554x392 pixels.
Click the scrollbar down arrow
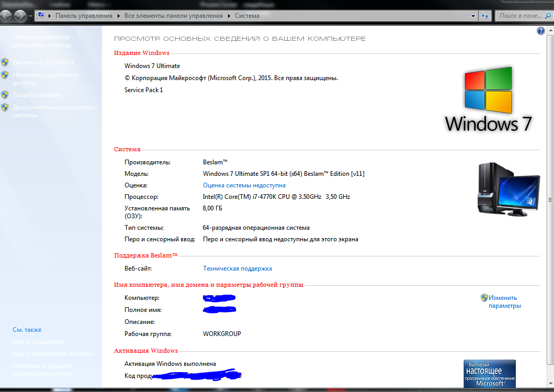pos(550,384)
